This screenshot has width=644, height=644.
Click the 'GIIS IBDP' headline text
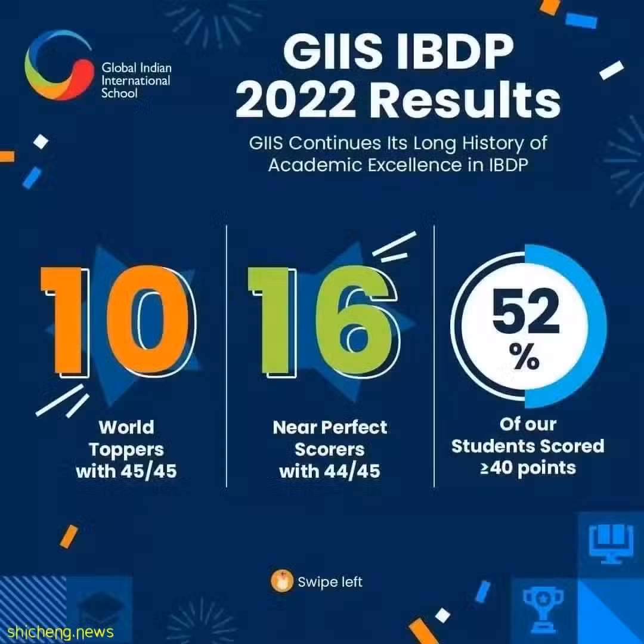pos(398,52)
